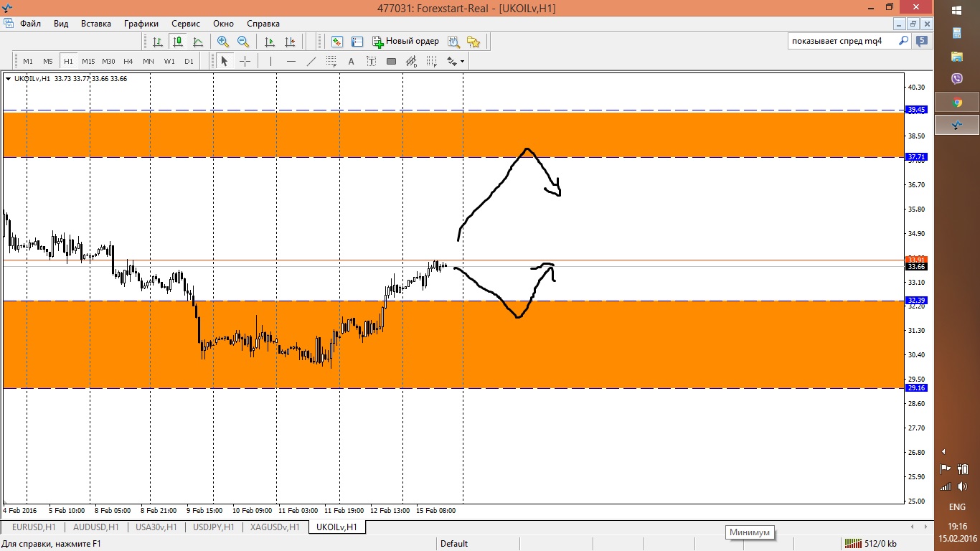The image size is (980, 551).
Task: Zoom in on the chart
Action: pos(223,42)
